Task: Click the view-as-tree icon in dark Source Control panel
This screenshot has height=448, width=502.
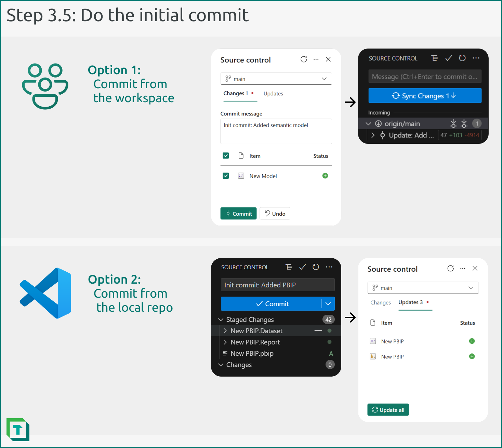Action: tap(435, 58)
